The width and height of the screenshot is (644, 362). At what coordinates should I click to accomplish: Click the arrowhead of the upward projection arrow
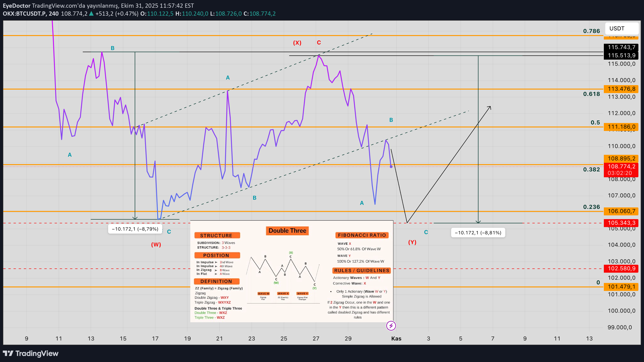pyautogui.click(x=490, y=107)
